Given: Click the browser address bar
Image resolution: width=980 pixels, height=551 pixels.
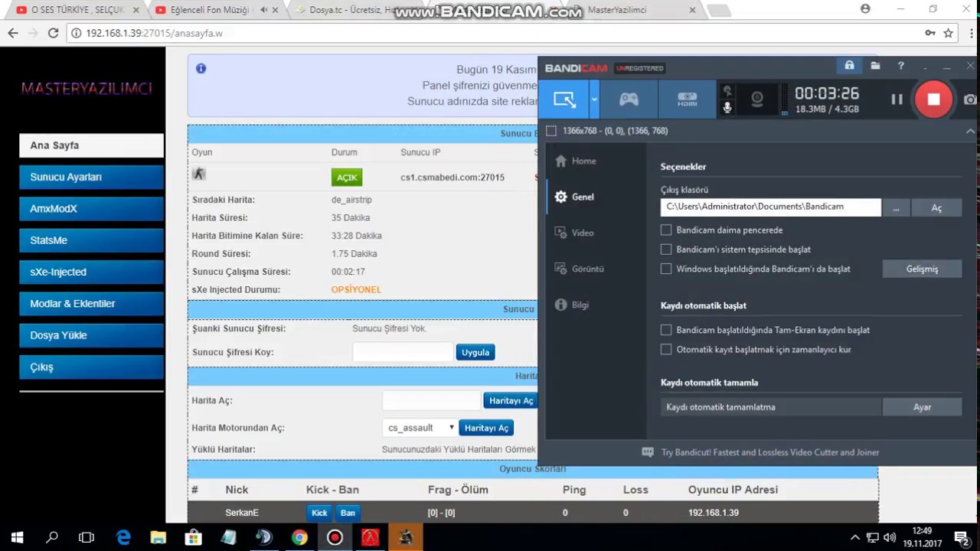Looking at the screenshot, I should tap(490, 33).
